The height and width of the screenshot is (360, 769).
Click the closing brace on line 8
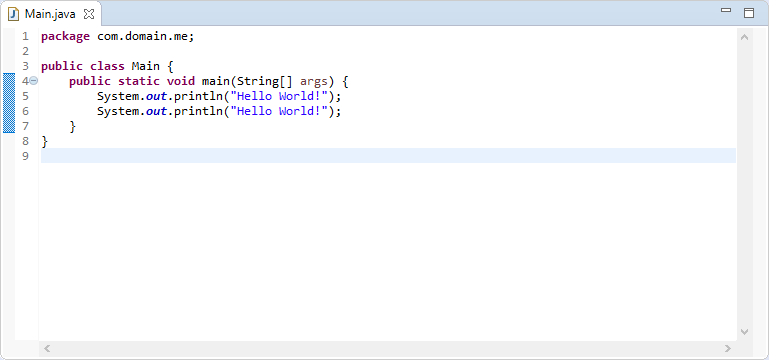coord(45,142)
